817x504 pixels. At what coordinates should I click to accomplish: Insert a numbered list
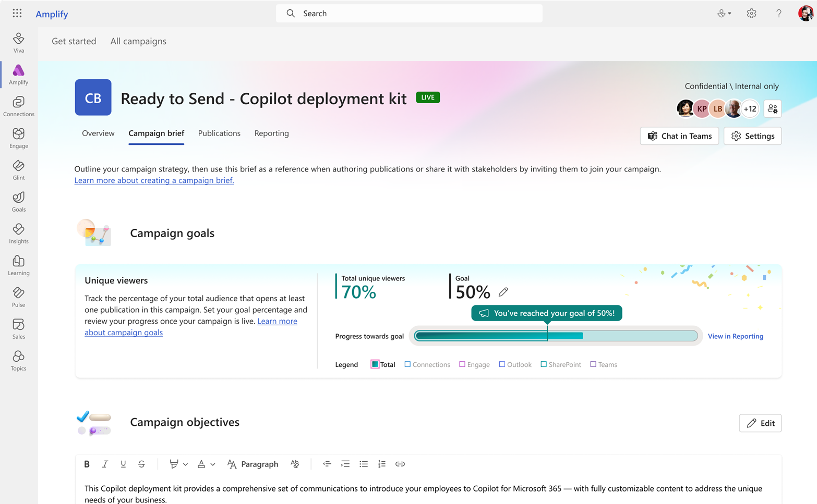[x=382, y=464]
